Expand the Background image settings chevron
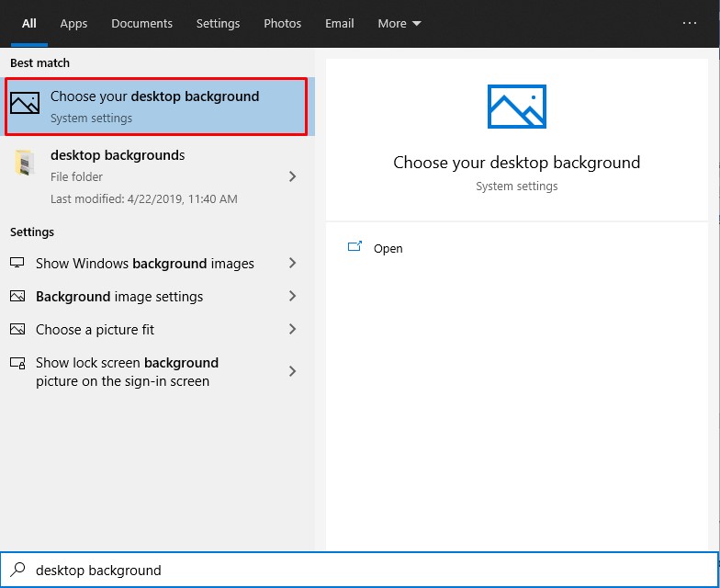 point(292,297)
